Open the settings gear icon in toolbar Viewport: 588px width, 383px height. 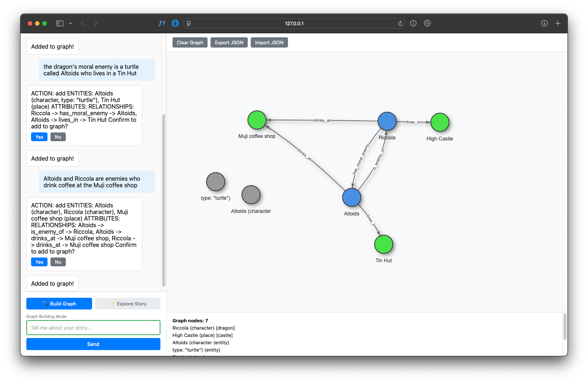pyautogui.click(x=427, y=23)
